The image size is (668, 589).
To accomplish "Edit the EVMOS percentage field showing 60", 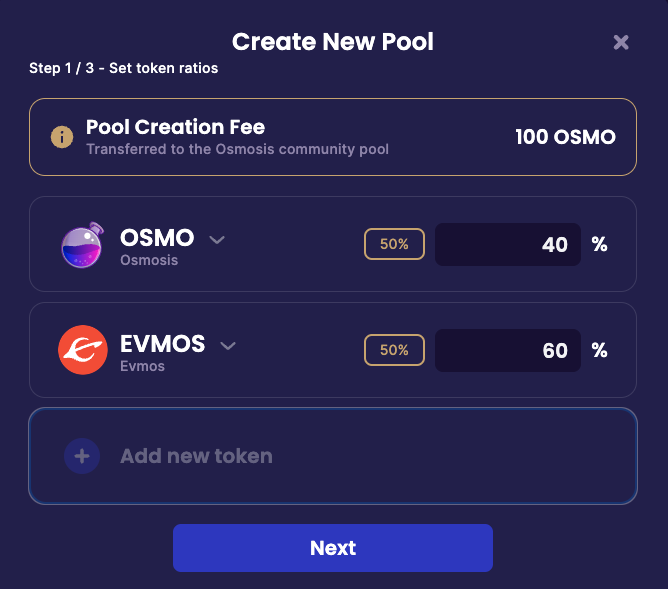I will click(x=508, y=350).
